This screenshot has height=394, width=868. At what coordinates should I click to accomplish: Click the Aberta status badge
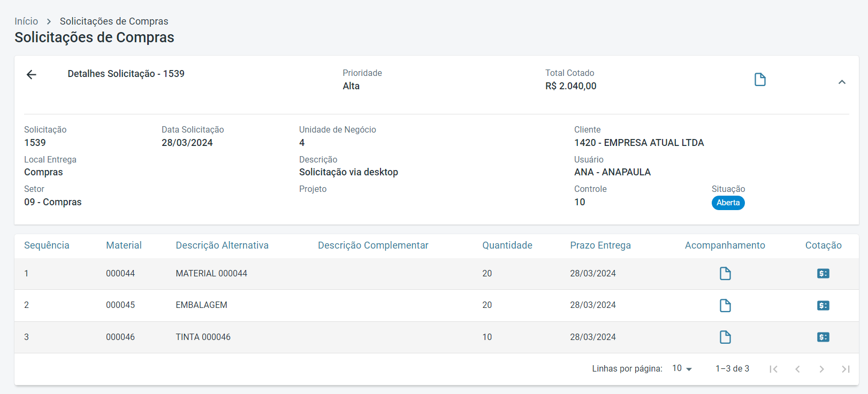[728, 203]
